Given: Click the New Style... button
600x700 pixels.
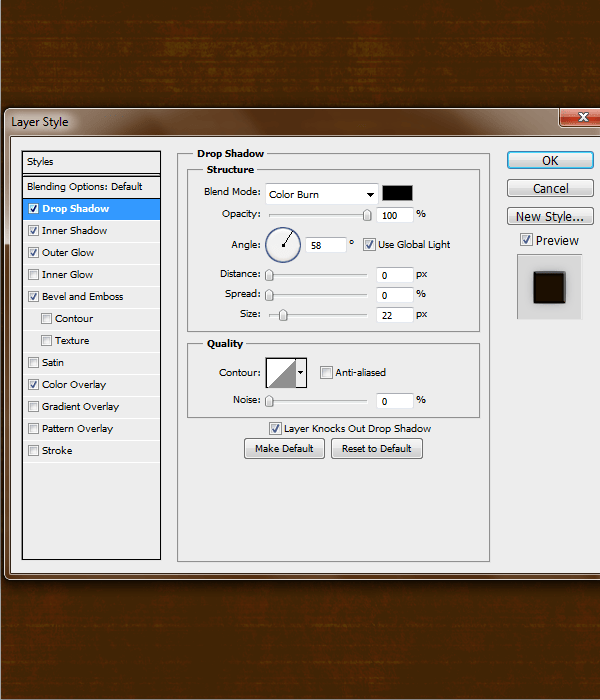Looking at the screenshot, I should [550, 217].
